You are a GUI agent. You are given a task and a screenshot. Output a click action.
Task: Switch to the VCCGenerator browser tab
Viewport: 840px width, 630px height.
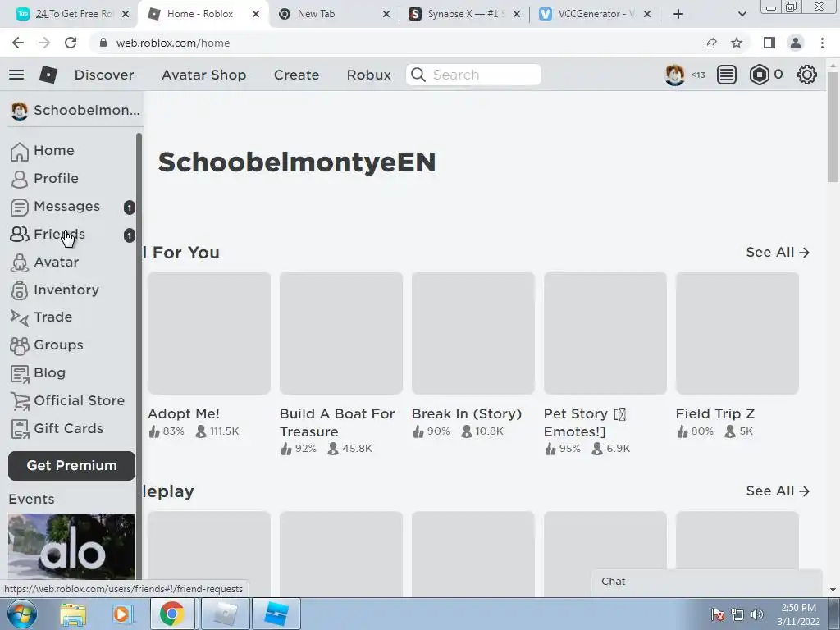[596, 14]
